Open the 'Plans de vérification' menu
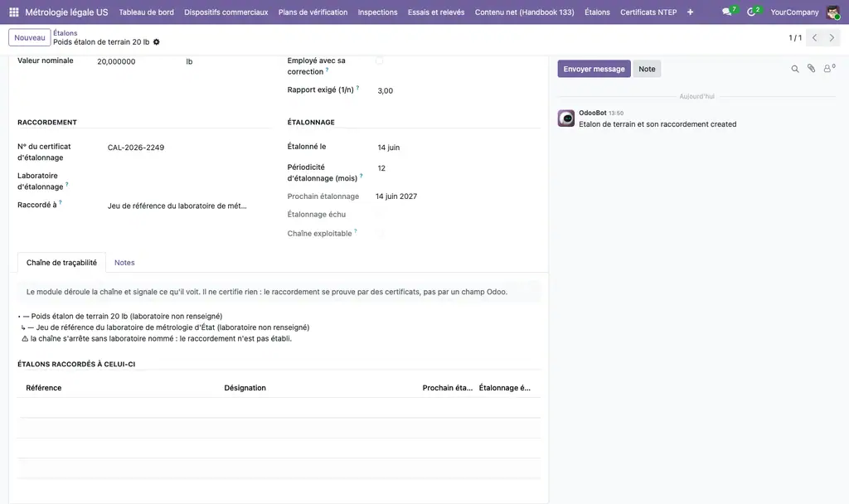This screenshot has height=504, width=849. [x=313, y=12]
